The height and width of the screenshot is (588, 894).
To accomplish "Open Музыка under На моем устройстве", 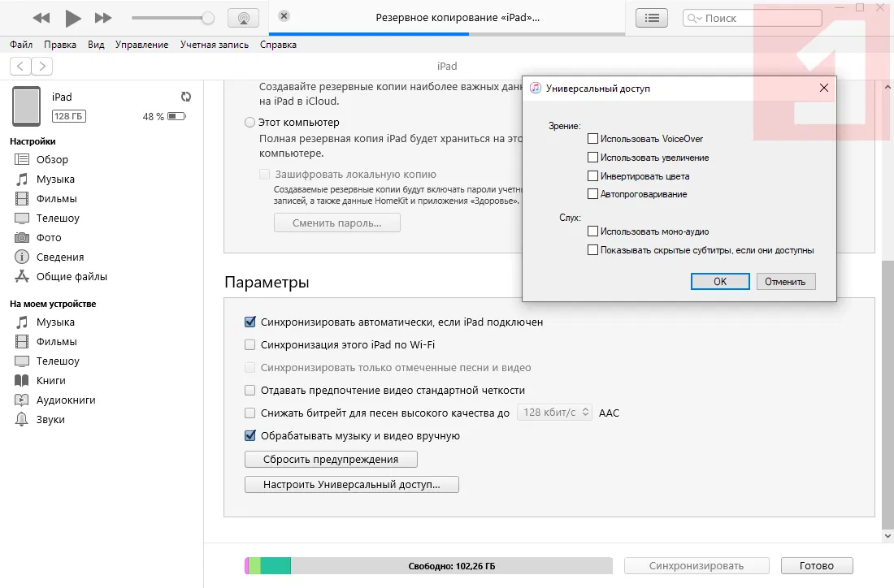I will (x=55, y=322).
